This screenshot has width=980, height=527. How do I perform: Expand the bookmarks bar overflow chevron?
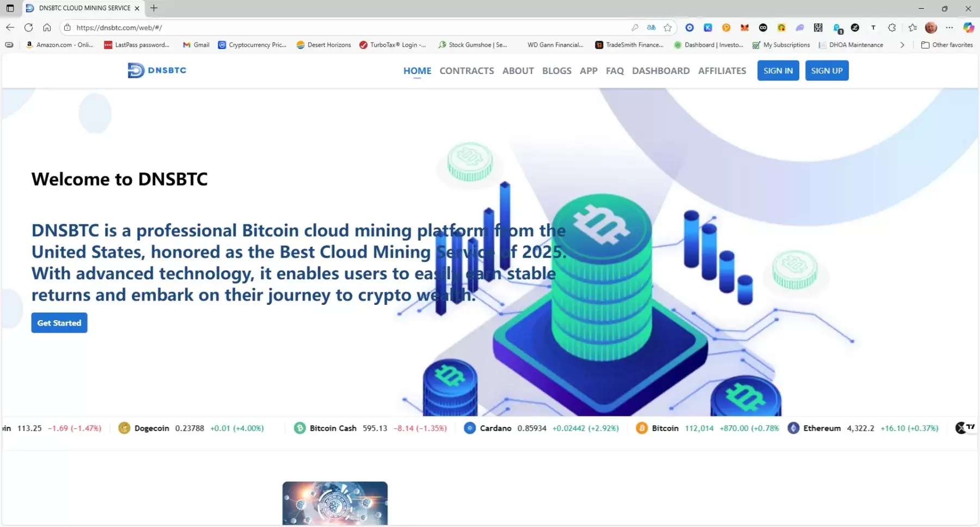(902, 45)
